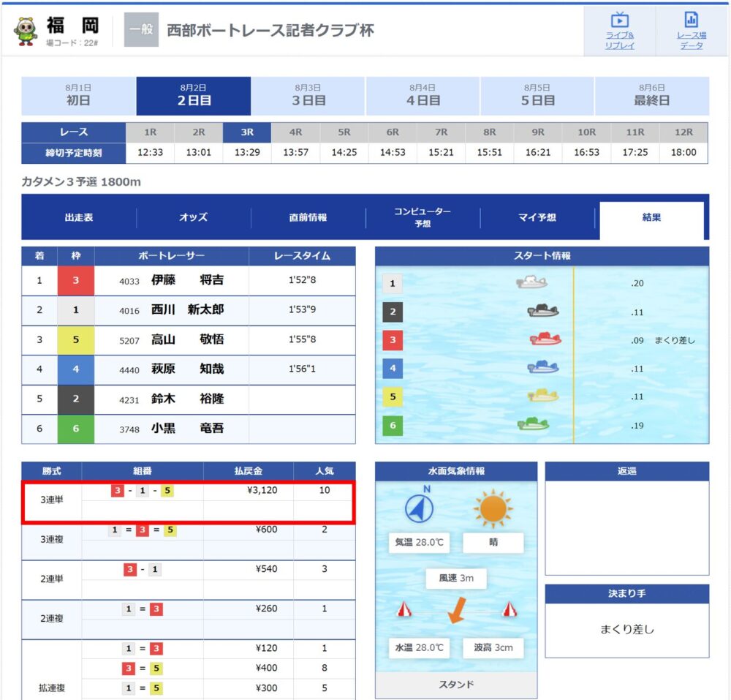Click the Fukuoka mascot character icon
Image resolution: width=731 pixels, height=700 pixels.
point(26,31)
